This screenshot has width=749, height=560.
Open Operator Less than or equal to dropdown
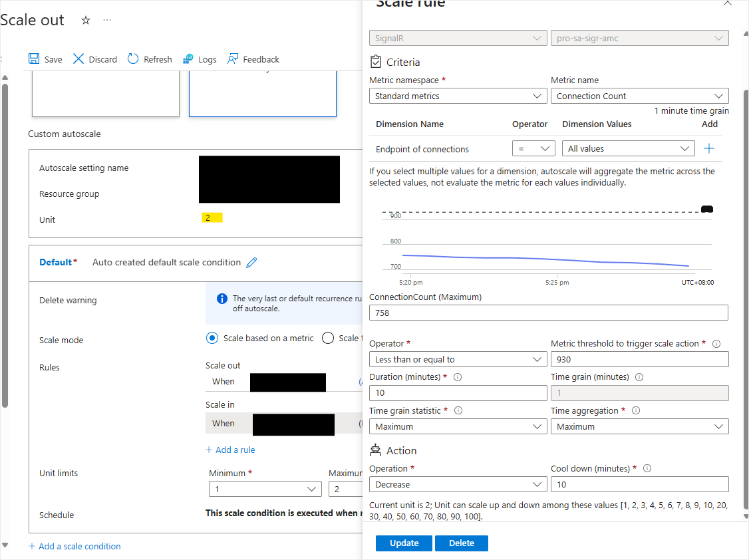pos(458,360)
